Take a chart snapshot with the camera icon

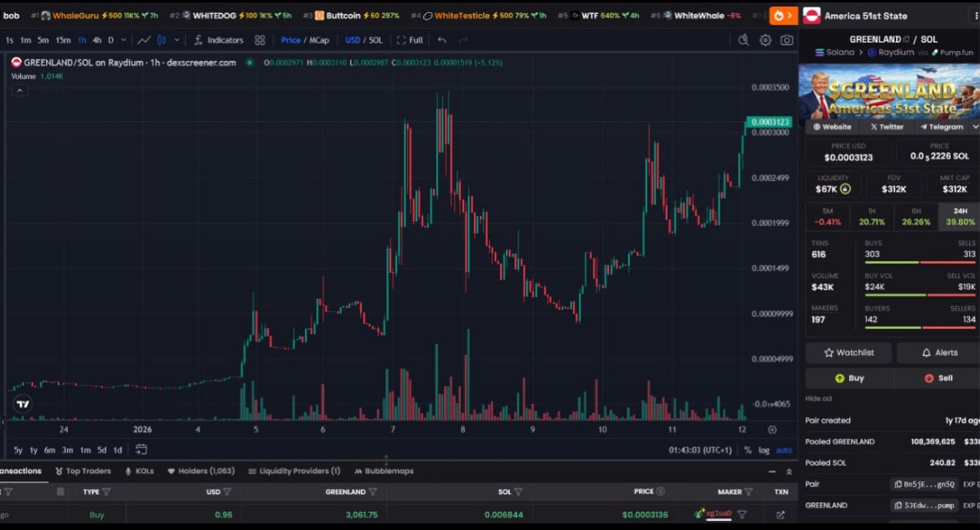click(787, 40)
